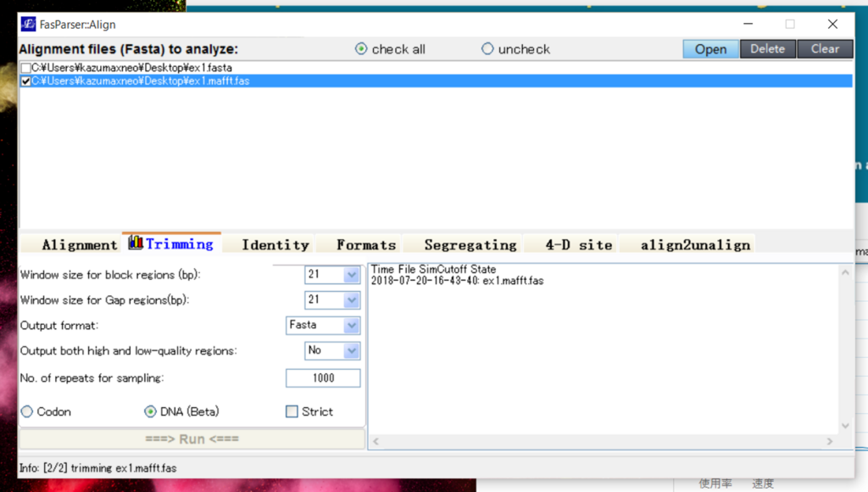868x492 pixels.
Task: Select the ex1.mafft.fas file path row
Action: (x=437, y=81)
